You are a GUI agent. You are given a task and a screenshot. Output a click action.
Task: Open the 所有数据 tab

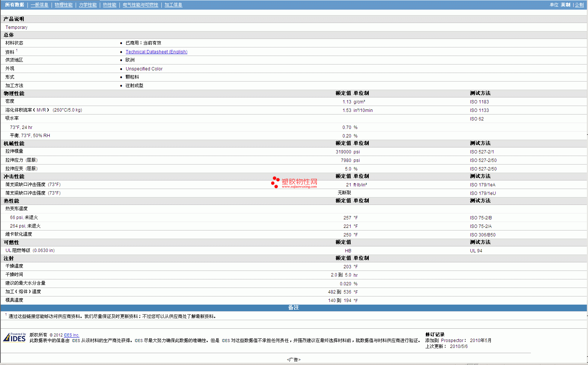[14, 5]
